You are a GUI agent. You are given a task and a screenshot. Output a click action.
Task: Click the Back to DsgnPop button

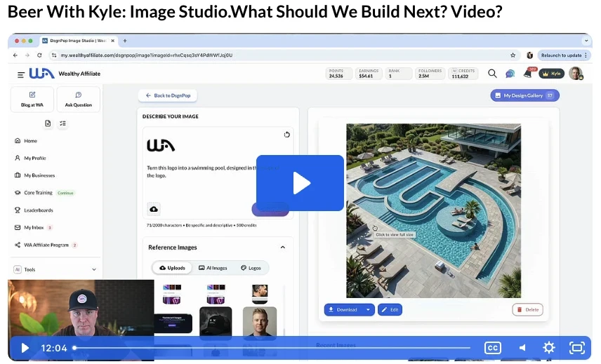click(x=166, y=95)
